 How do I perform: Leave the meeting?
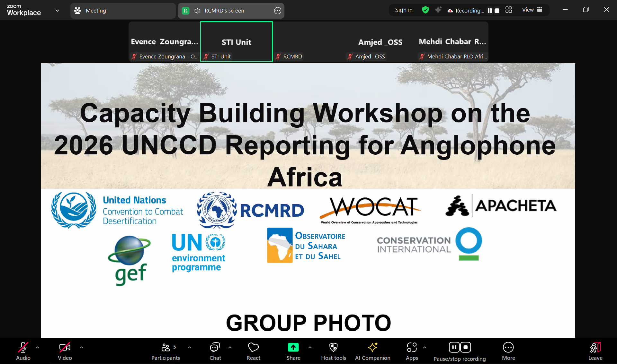click(595, 351)
